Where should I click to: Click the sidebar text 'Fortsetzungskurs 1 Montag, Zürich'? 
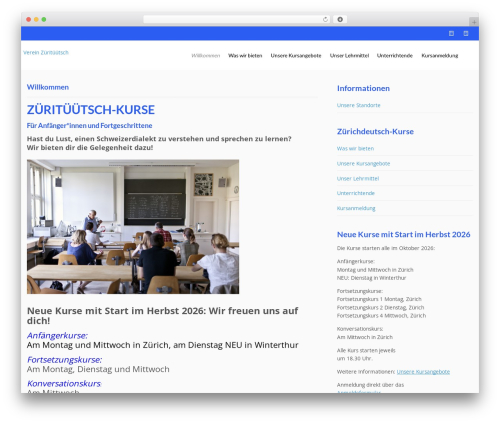pos(379,299)
